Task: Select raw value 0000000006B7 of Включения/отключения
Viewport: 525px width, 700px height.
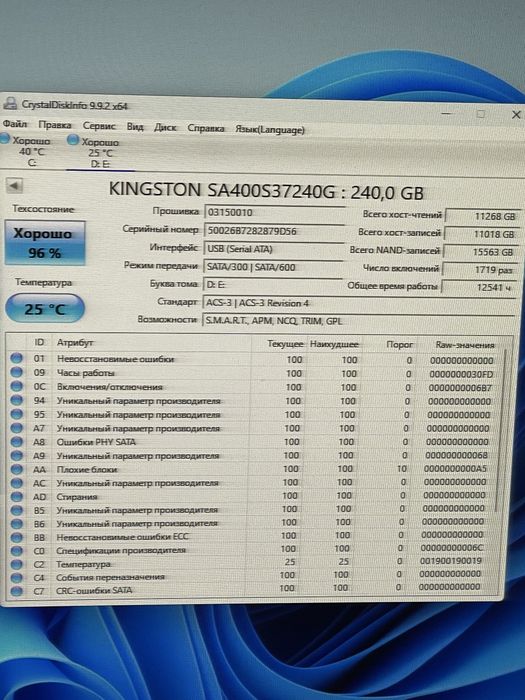Action: pyautogui.click(x=460, y=388)
